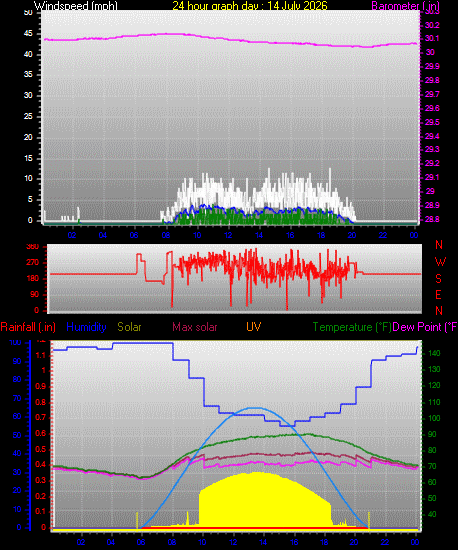Image resolution: width=458 pixels, height=550 pixels.
Task: Click the S compass letter beside wind direction
Action: click(x=438, y=279)
